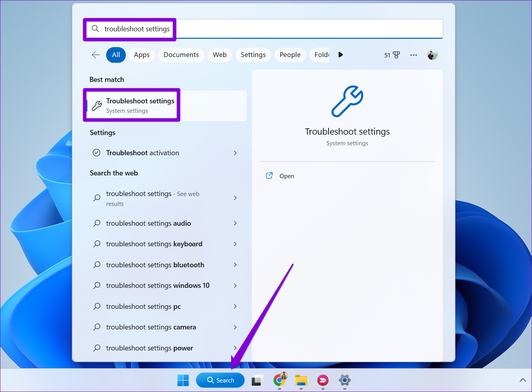Viewport: 532px width, 392px height.
Task: Open the Troubleshoot settings best match
Action: click(139, 105)
